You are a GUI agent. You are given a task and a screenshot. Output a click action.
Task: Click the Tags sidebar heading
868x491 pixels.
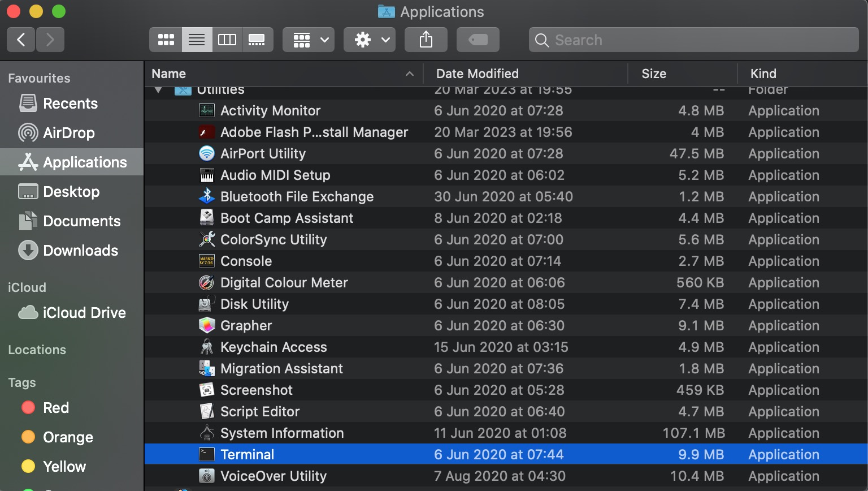click(22, 383)
